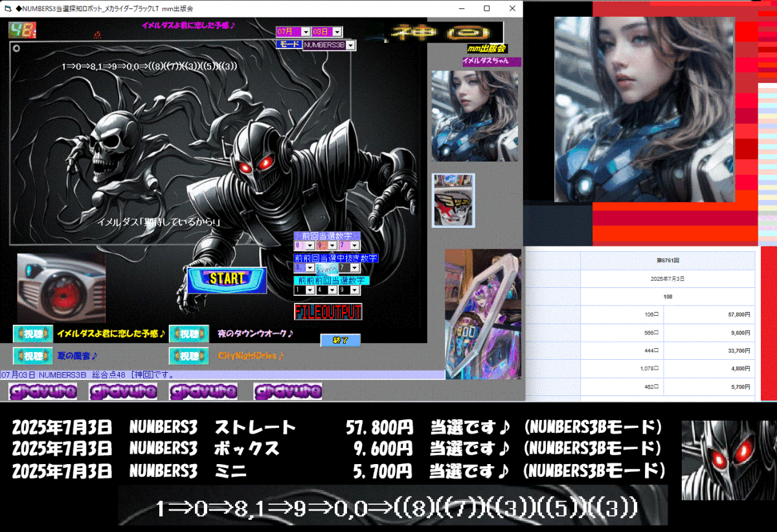The height and width of the screenshot is (532, 777).
Task: Click the 終了 exit button
Action: [340, 340]
